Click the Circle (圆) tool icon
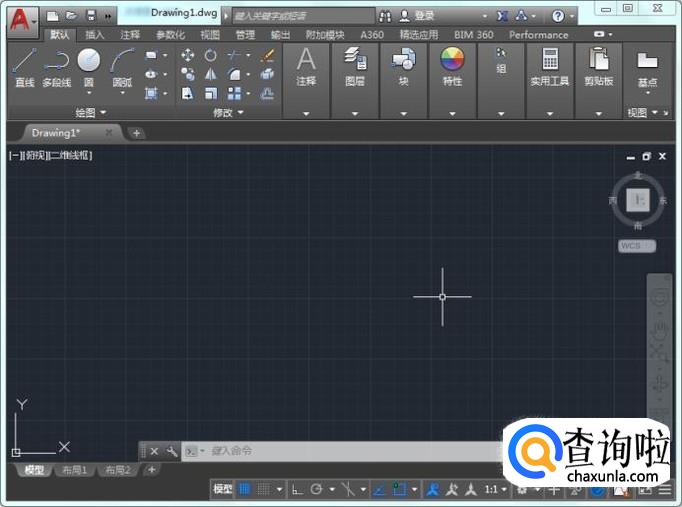Image resolution: width=682 pixels, height=507 pixels. [89, 61]
